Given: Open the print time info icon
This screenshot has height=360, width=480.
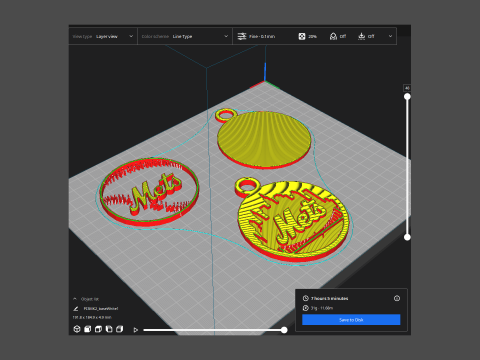Looking at the screenshot, I should pyautogui.click(x=397, y=298).
